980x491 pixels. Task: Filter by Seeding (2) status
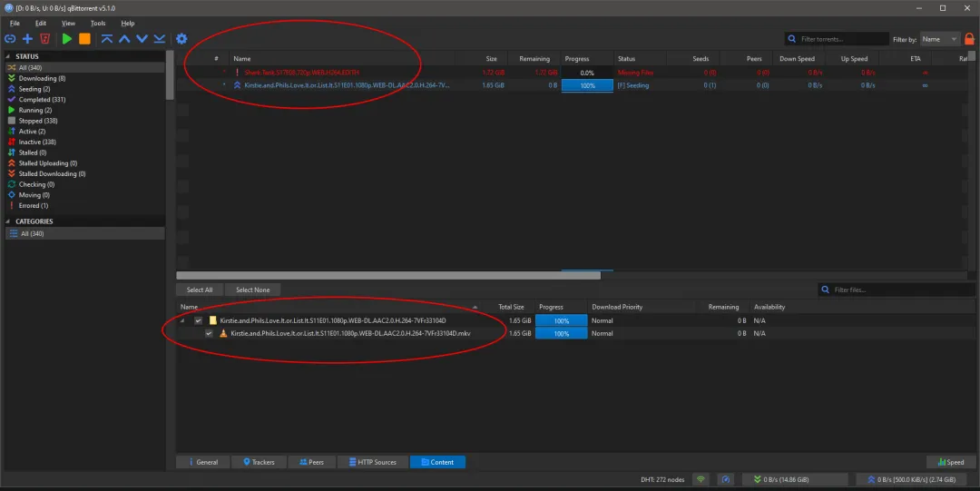34,89
